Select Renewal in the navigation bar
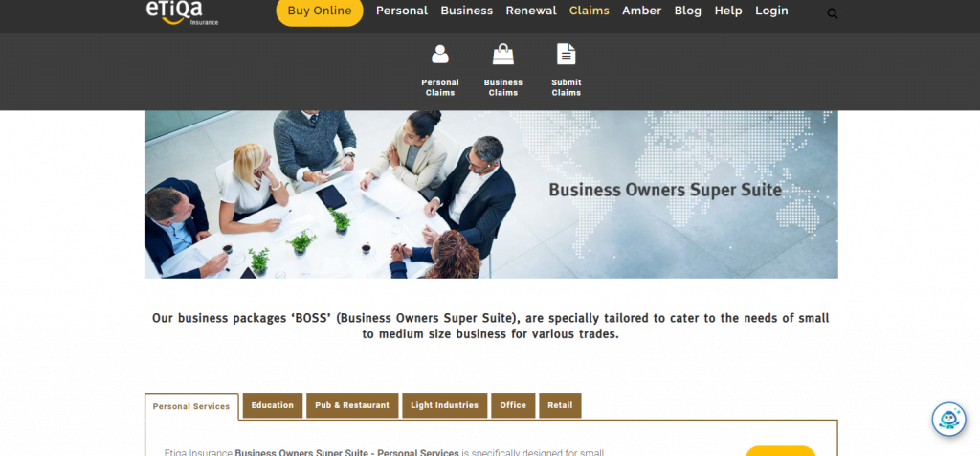Image resolution: width=980 pixels, height=456 pixels. [531, 11]
